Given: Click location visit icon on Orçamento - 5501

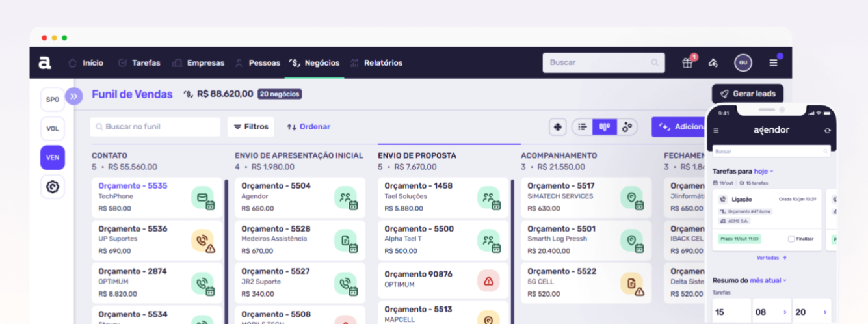Looking at the screenshot, I should (632, 241).
